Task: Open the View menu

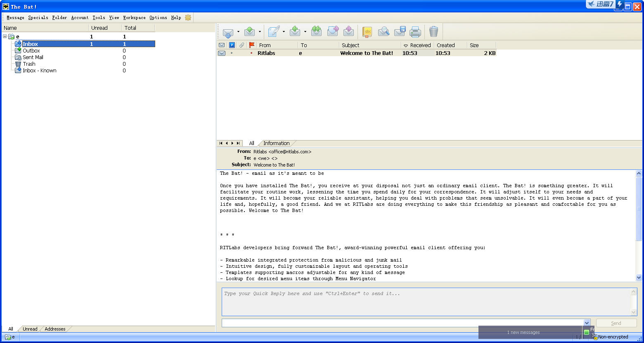Action: tap(114, 17)
